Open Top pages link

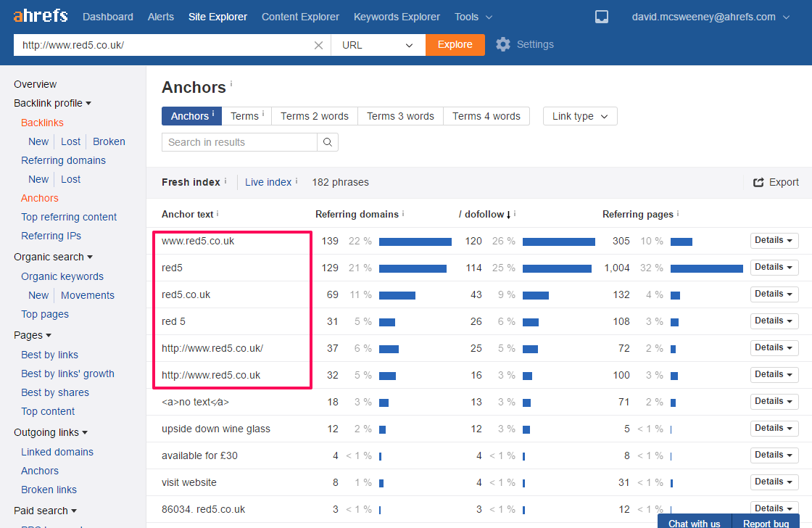pyautogui.click(x=45, y=315)
